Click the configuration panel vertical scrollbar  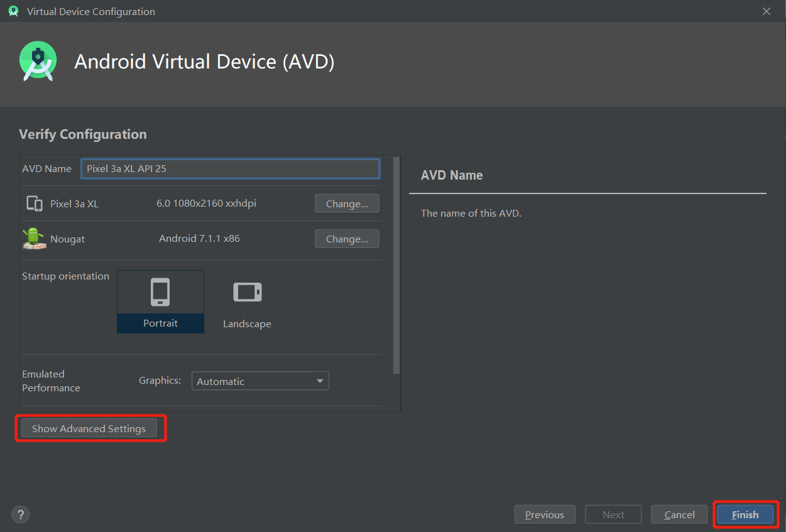396,266
